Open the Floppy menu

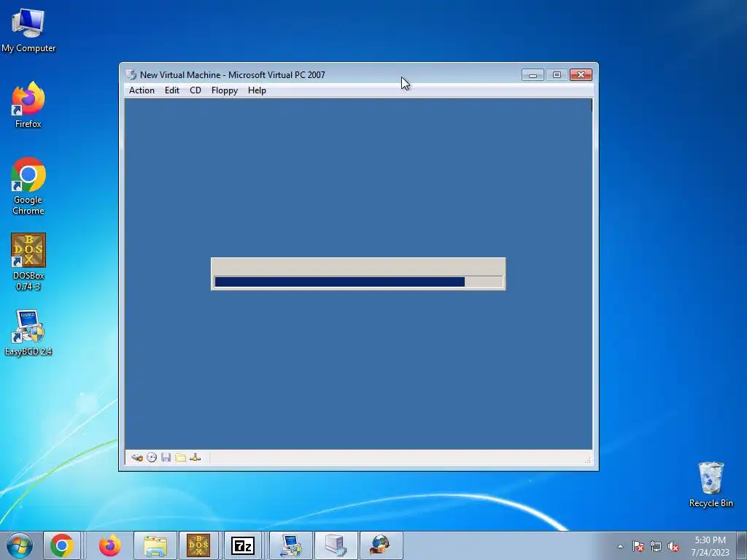pos(225,90)
